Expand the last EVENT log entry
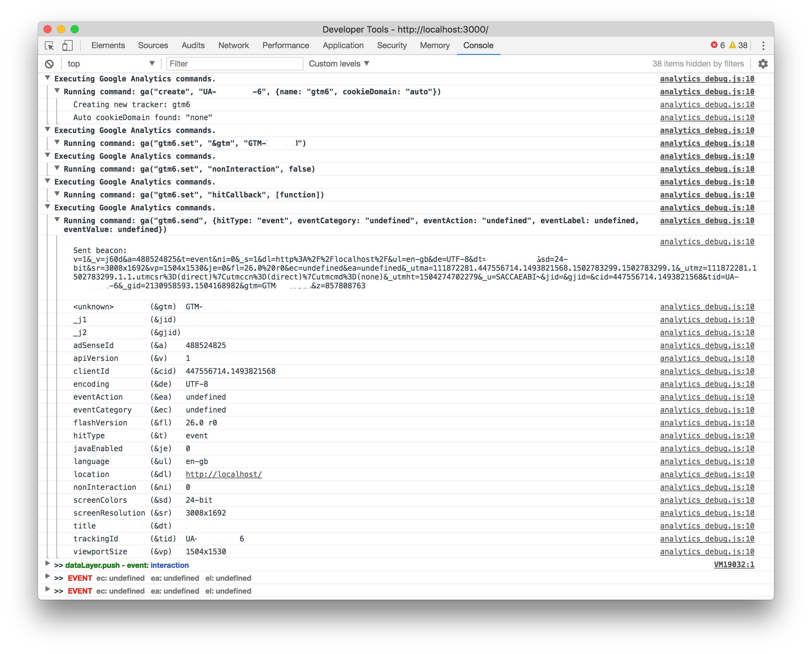 coord(48,590)
